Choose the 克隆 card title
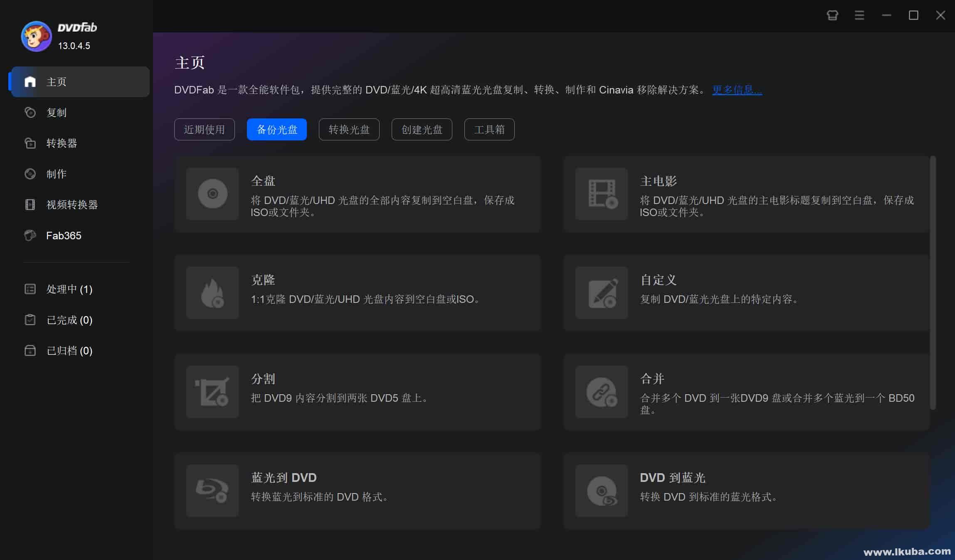Screen dimensions: 955x560 click(x=263, y=280)
